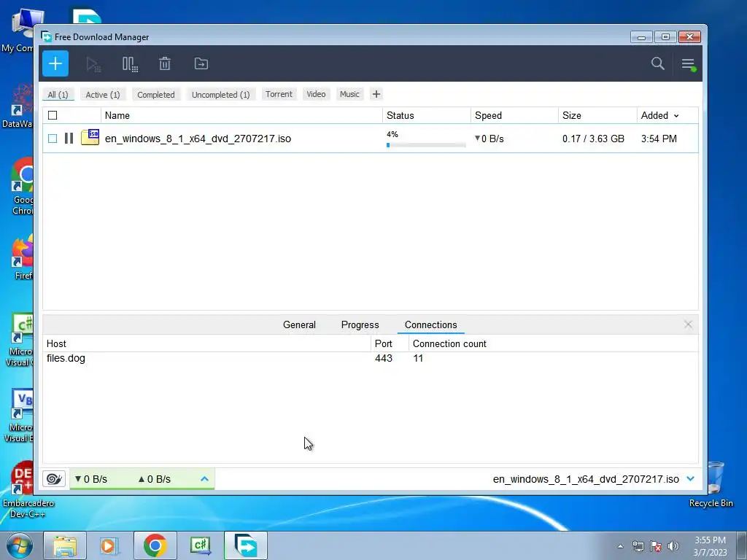Click upload speed in status bar
747x560 pixels.
pyautogui.click(x=155, y=479)
